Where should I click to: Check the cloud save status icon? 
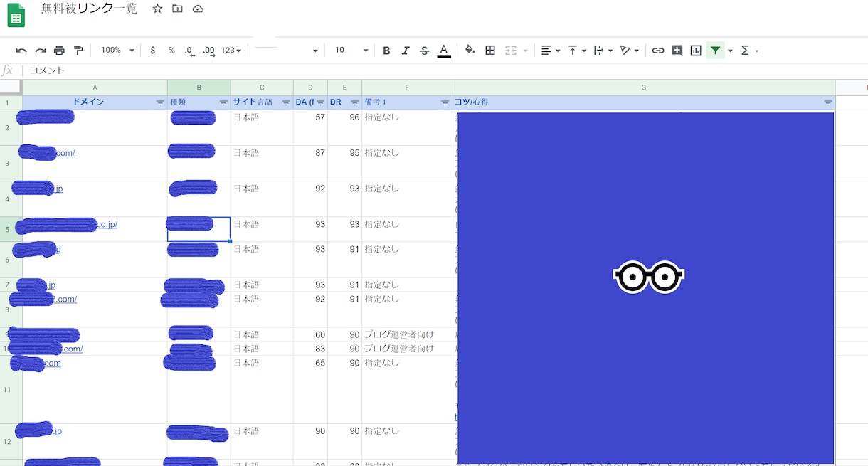[x=198, y=9]
